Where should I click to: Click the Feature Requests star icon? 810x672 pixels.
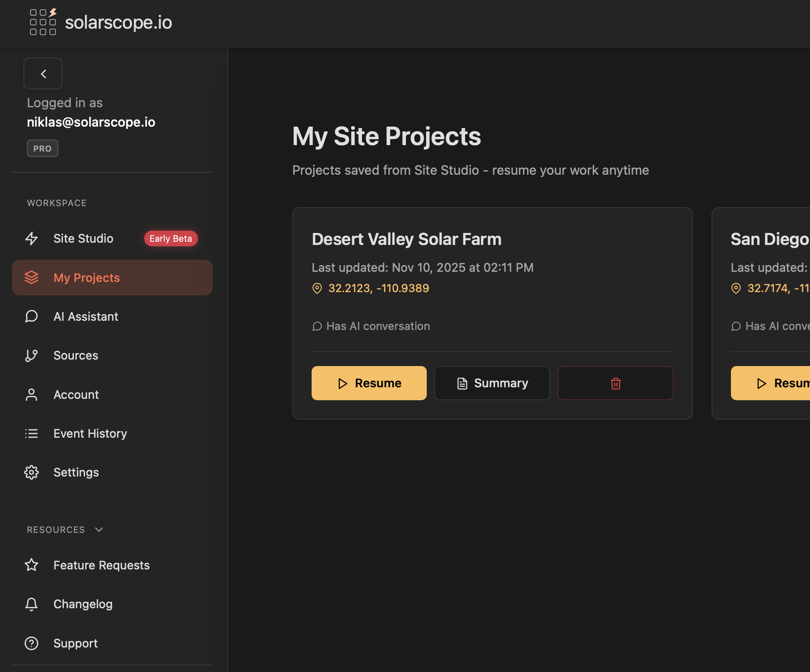click(31, 565)
